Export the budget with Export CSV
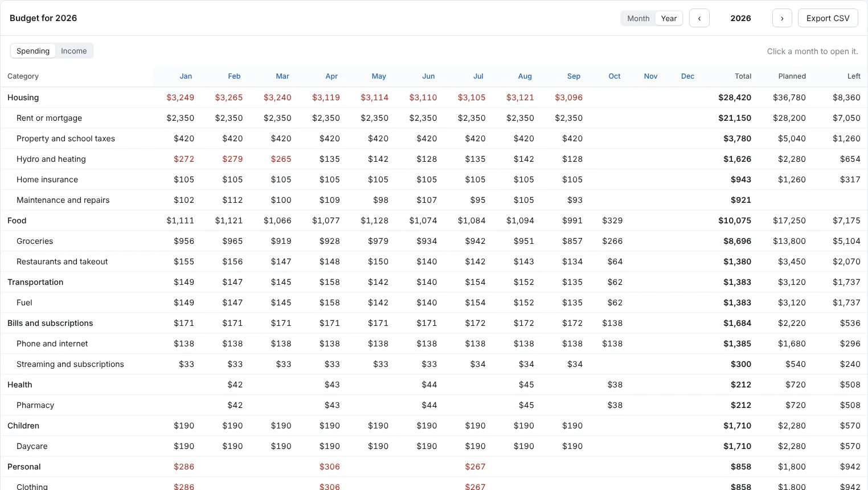This screenshot has width=868, height=490. click(x=828, y=18)
